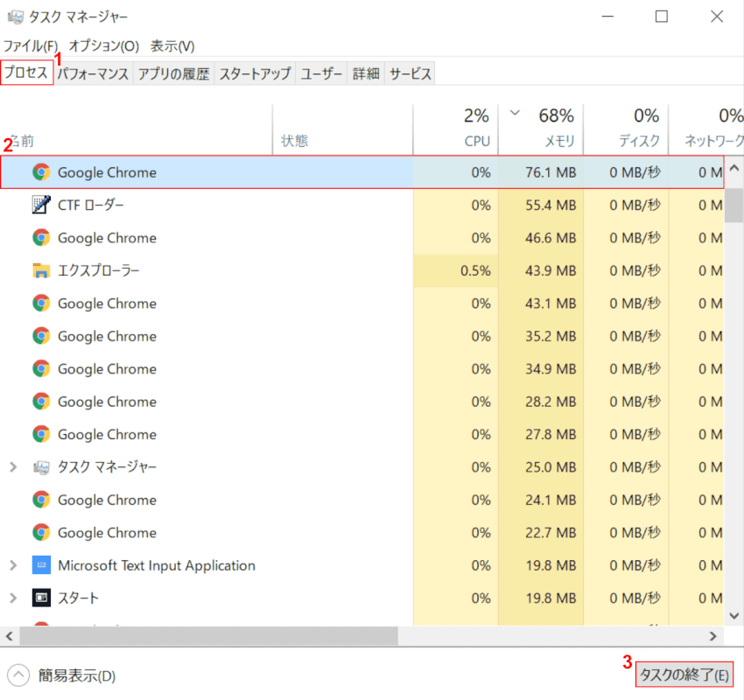Click the 55.4 MB memory cell

541,205
